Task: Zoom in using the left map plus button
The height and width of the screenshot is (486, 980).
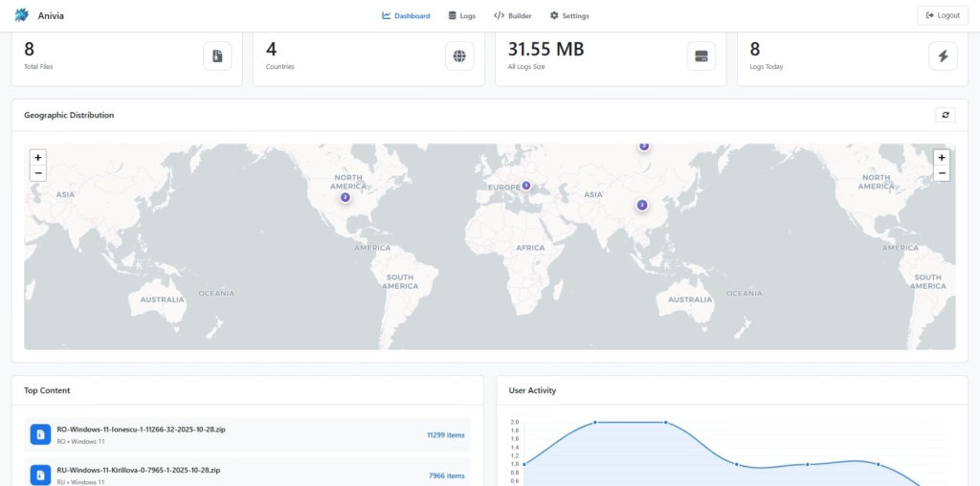Action: pos(38,158)
